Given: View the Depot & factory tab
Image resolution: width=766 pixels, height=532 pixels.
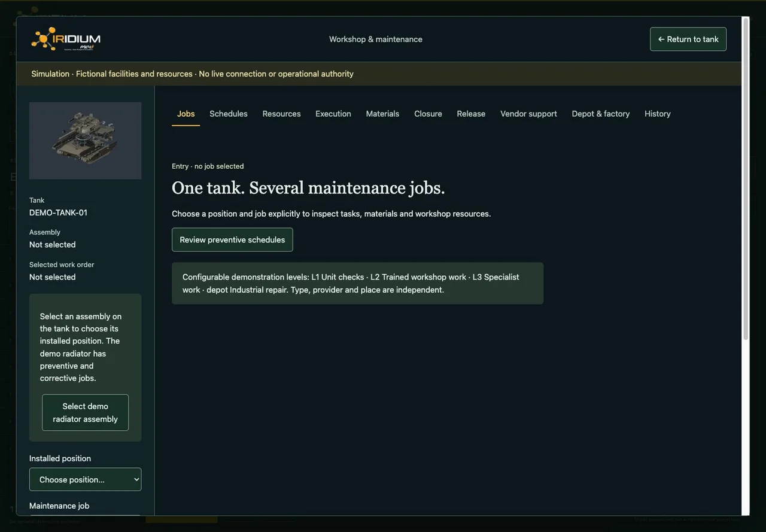Looking at the screenshot, I should [601, 114].
